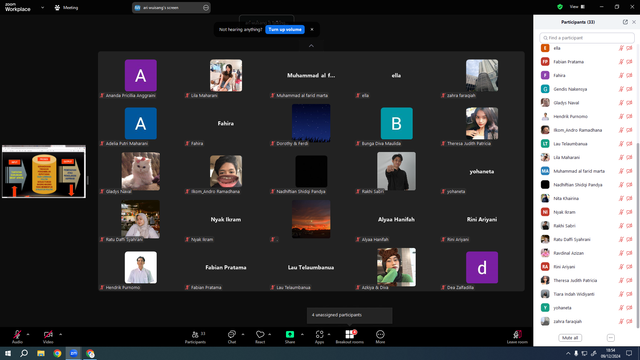Select Lau Telaumbanua in participant list
This screenshot has height=360, width=640.
[587, 144]
